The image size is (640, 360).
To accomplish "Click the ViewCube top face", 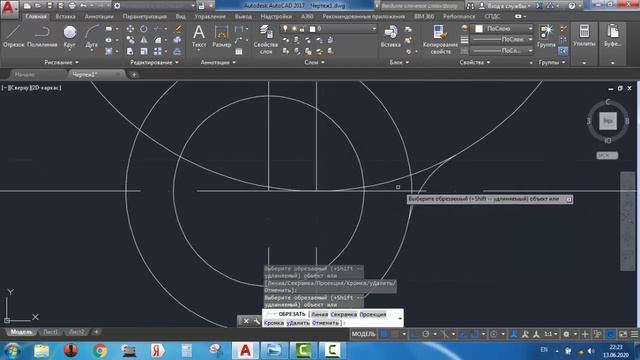I will pyautogui.click(x=608, y=121).
